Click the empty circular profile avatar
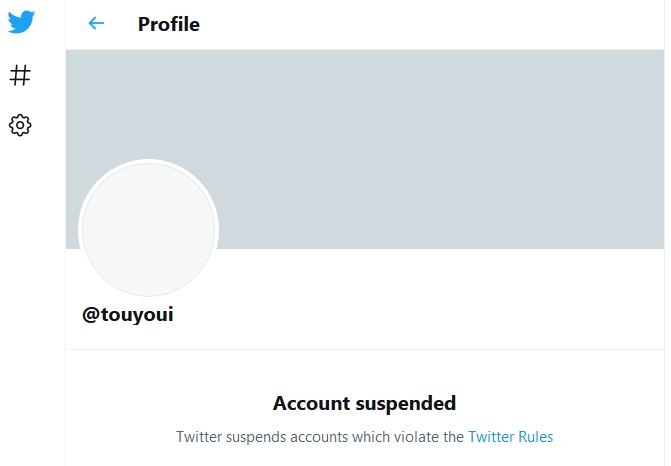Image resolution: width=671 pixels, height=466 pixels. [148, 228]
